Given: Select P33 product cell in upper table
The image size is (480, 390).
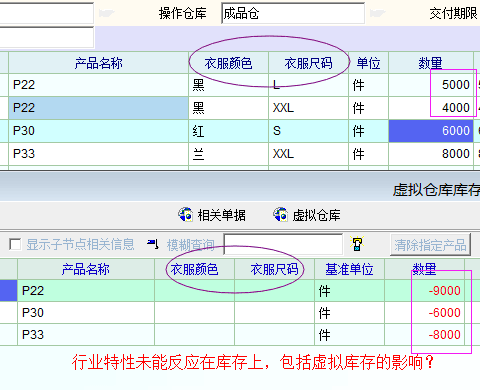Looking at the screenshot, I should [98, 154].
